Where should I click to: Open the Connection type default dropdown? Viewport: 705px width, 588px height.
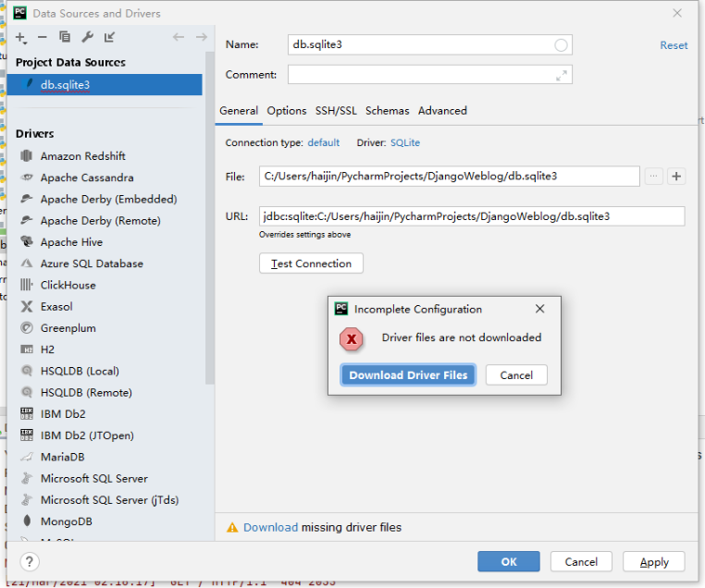click(324, 142)
